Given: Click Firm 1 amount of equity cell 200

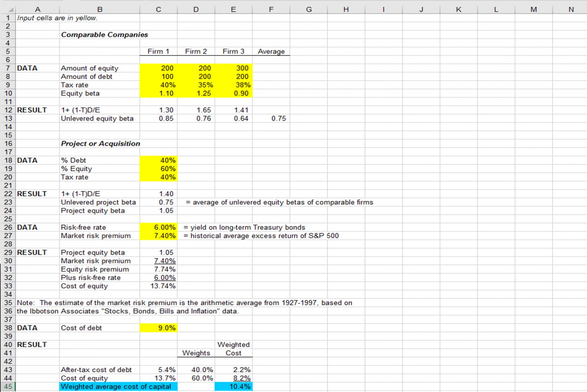Looking at the screenshot, I should (158, 68).
